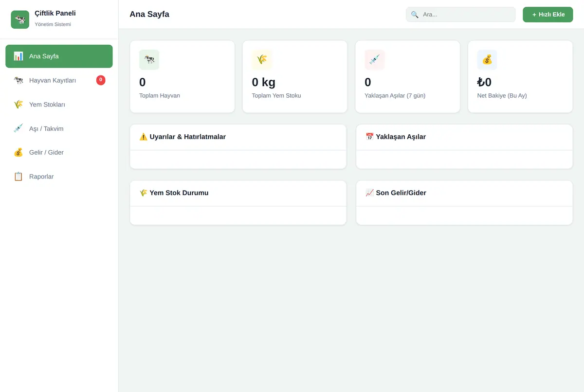
Task: Click the Yönetim Sistemi subtitle
Action: pyautogui.click(x=53, y=24)
